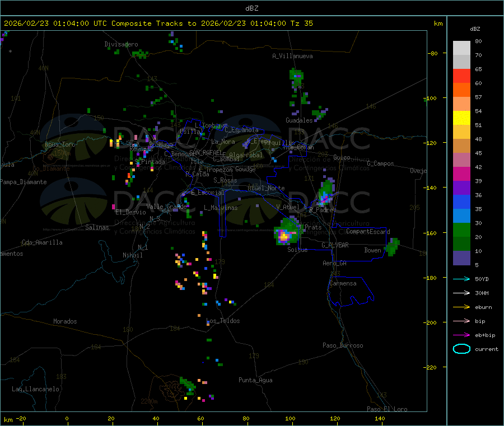Click the purple 36-39 dBZ color band
The image size is (504, 426).
click(x=461, y=188)
